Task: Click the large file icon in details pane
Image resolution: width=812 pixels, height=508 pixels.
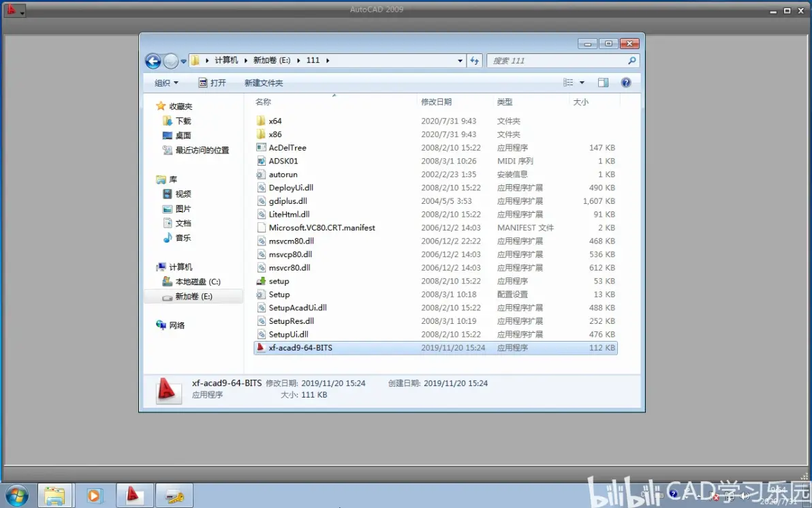Action: click(168, 390)
